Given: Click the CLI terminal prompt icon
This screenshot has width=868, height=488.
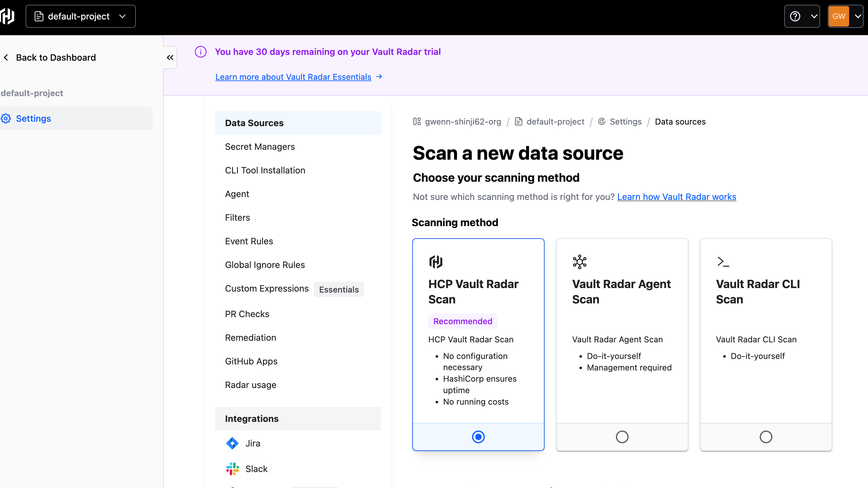Looking at the screenshot, I should [x=723, y=262].
